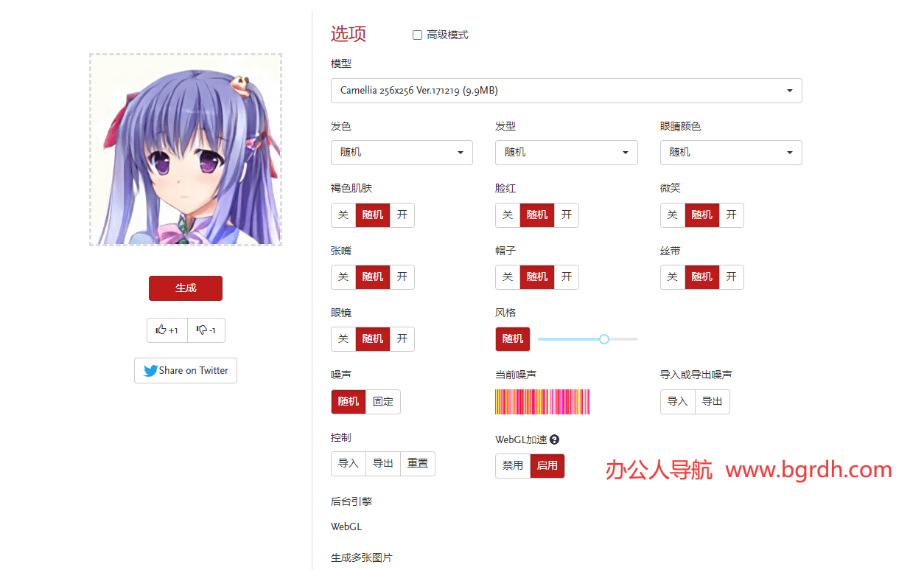
Task: Click the 当前噪声 colored noise barcode
Action: tap(542, 402)
